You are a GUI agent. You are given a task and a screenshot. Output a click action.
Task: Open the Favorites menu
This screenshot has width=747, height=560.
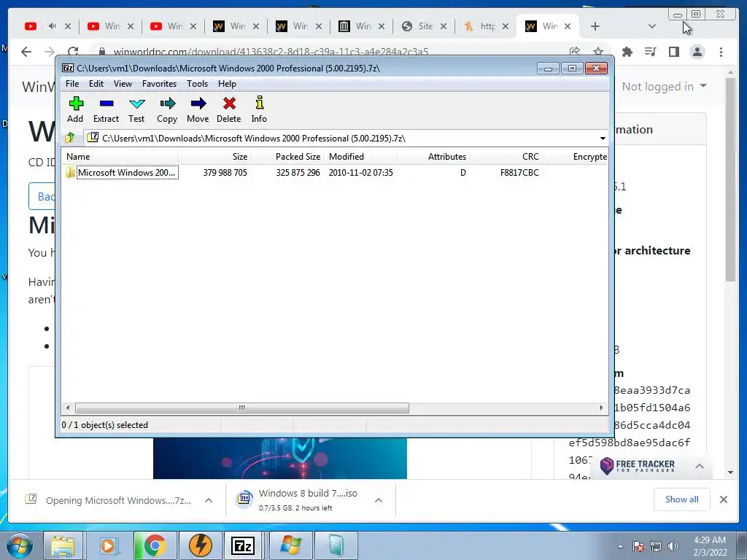[x=159, y=84]
